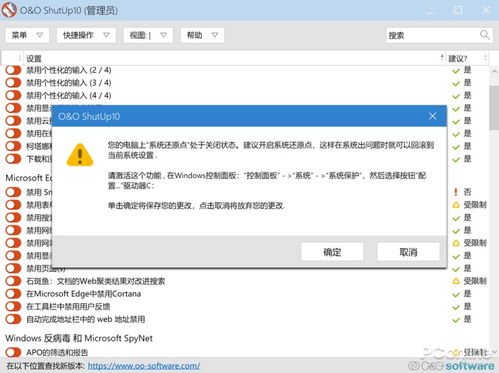
Task: Click the recommendation column sort handle
Action: coord(485,58)
